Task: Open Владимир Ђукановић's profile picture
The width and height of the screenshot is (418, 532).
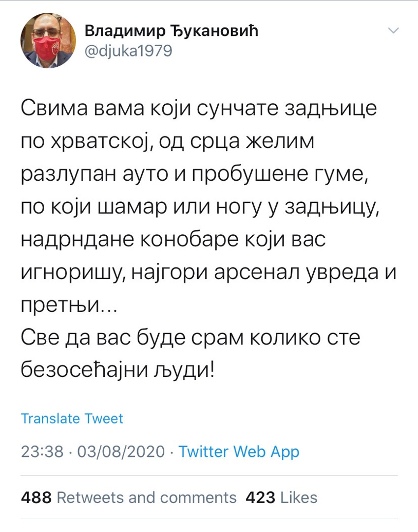Action: click(x=48, y=41)
